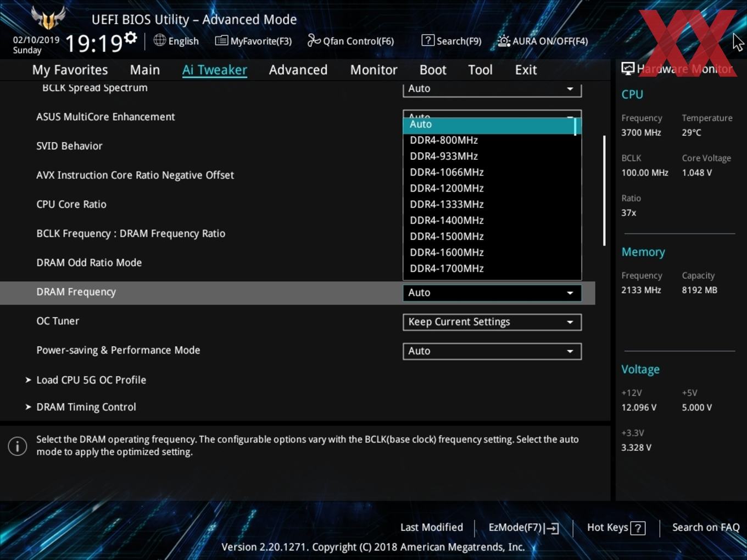The width and height of the screenshot is (747, 560).
Task: Click Last Modified
Action: [x=431, y=527]
